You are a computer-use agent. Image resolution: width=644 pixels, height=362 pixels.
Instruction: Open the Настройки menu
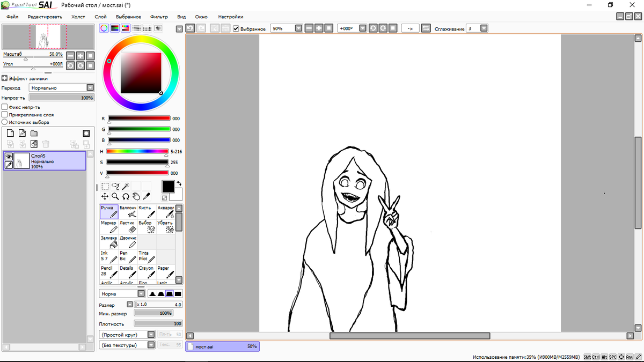pyautogui.click(x=230, y=17)
